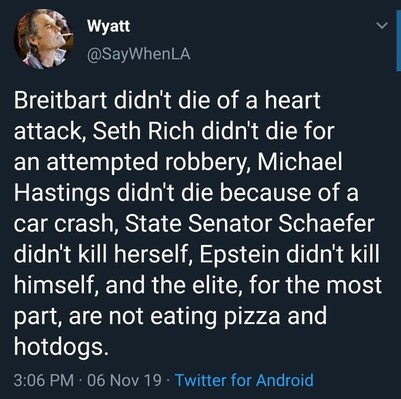Open the @SayWhenLA handle
The image size is (401, 399).
tap(138, 54)
